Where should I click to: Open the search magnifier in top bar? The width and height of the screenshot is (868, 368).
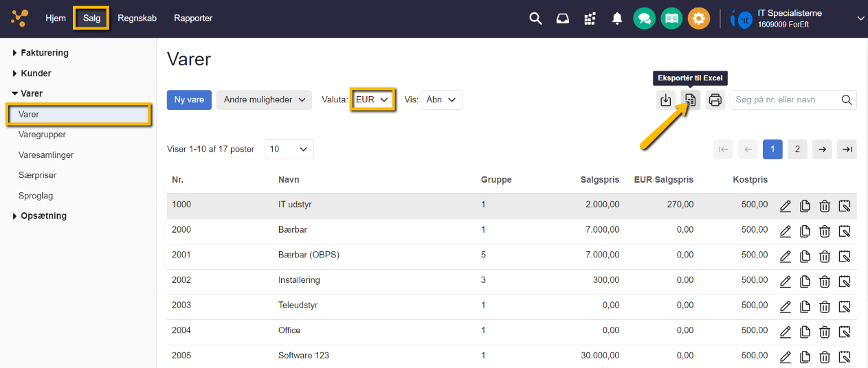click(x=535, y=19)
